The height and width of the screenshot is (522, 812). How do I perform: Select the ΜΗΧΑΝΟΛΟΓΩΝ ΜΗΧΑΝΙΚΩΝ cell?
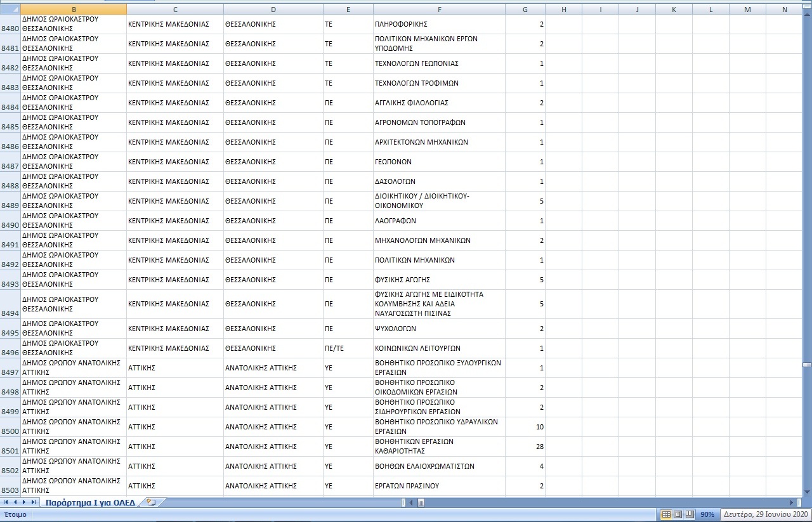pos(440,240)
